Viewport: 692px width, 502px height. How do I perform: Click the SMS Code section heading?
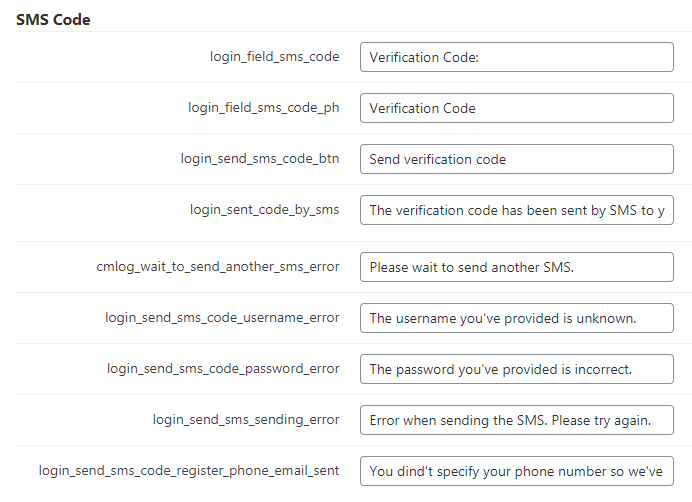(53, 20)
